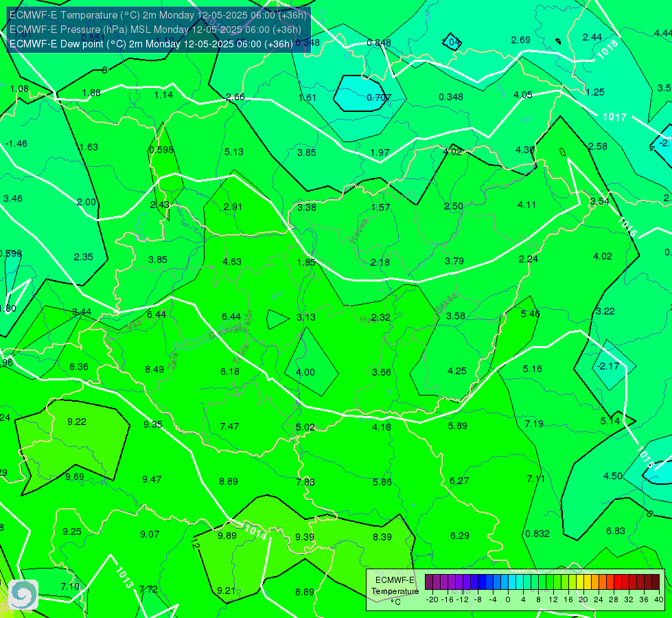Select the ECMWF-E Dew point 2m layer title
The width and height of the screenshot is (672, 618).
tap(151, 44)
